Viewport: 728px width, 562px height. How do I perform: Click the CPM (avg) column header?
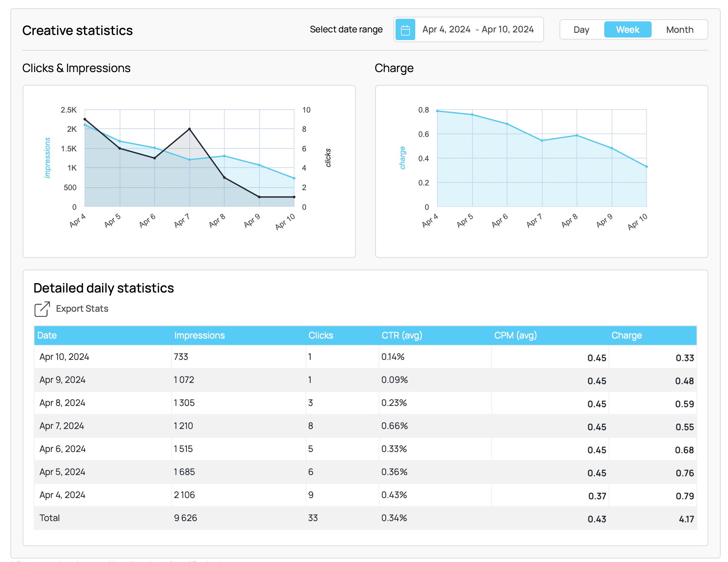(x=515, y=336)
